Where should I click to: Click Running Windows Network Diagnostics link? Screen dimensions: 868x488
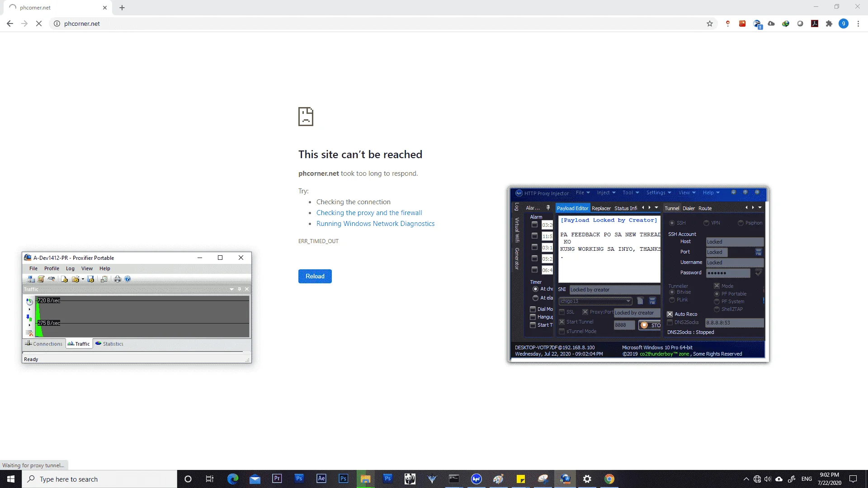click(x=376, y=224)
